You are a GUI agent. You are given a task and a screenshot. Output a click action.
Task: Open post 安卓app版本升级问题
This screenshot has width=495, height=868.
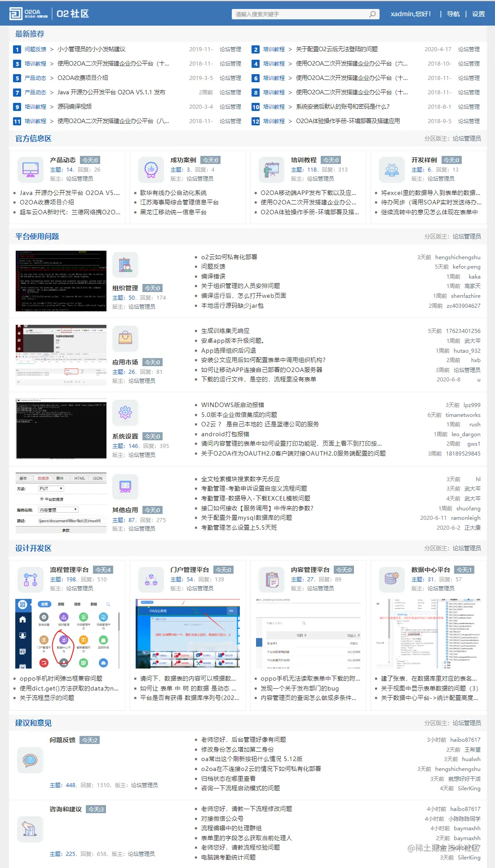point(233,341)
